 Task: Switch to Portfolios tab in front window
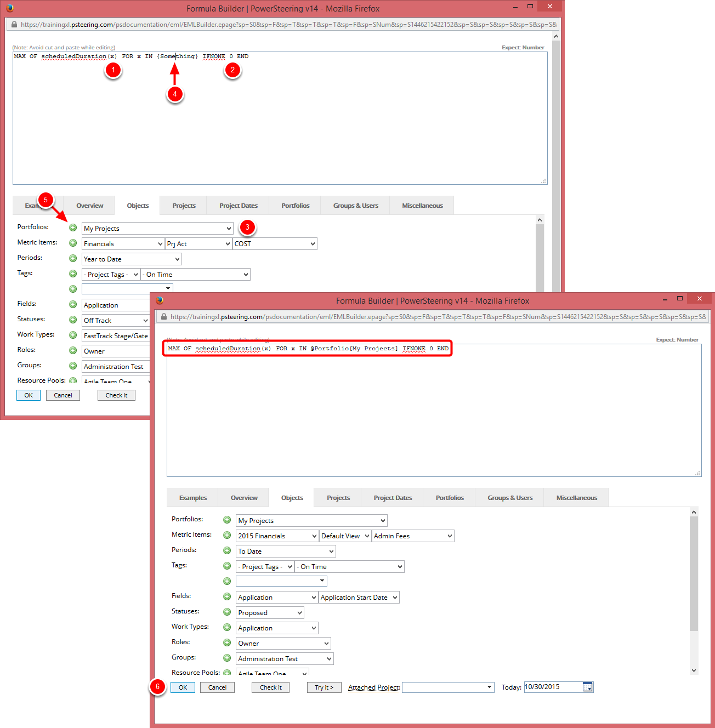(450, 498)
